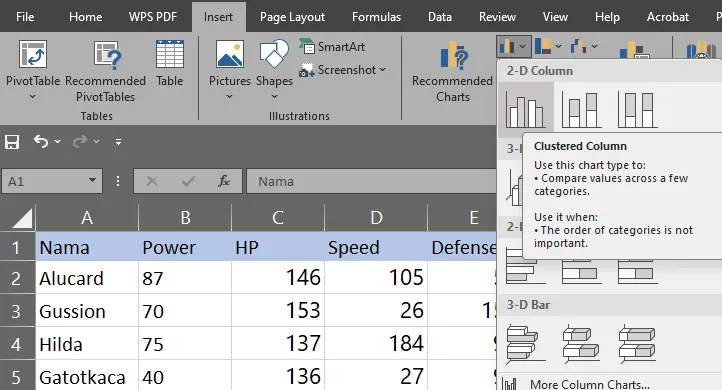Screen dimensions: 722x390
Task: Select the 2-D 100% Stacked Bar chart
Action: [637, 272]
